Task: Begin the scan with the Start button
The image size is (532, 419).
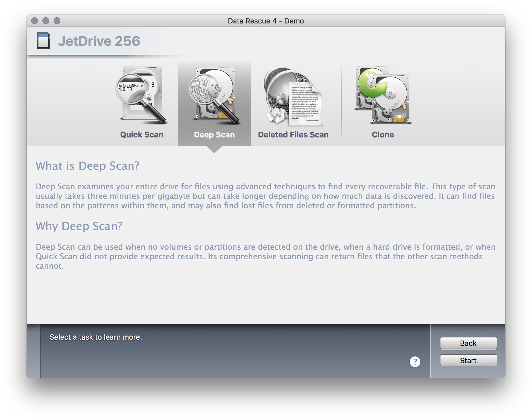Action: point(468,360)
